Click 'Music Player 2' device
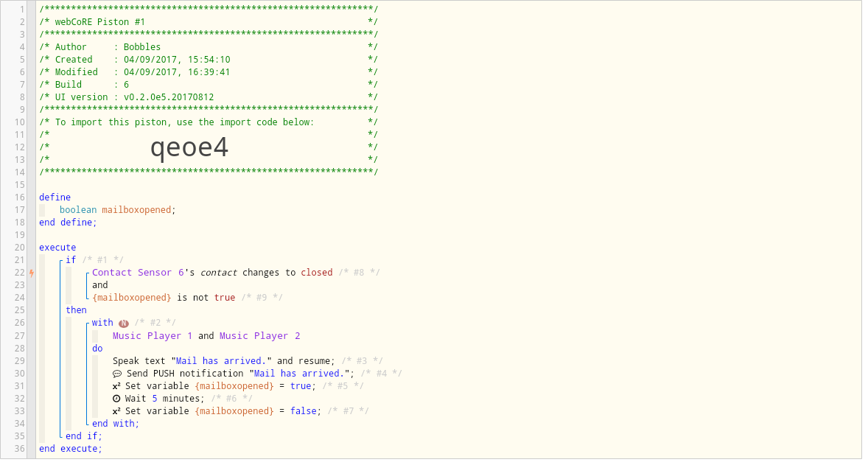868x465 pixels. click(x=259, y=337)
